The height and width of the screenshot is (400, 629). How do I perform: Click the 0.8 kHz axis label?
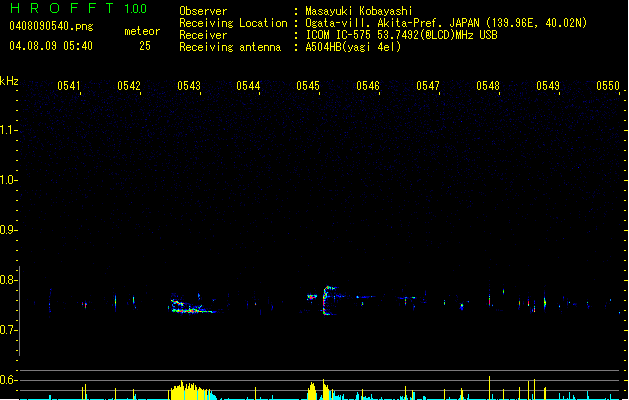pos(7,280)
